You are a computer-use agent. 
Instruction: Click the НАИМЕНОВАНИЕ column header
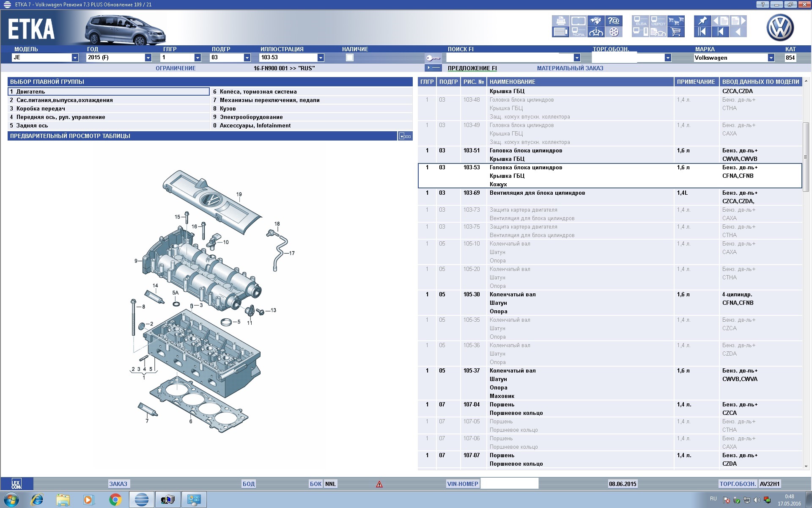580,82
